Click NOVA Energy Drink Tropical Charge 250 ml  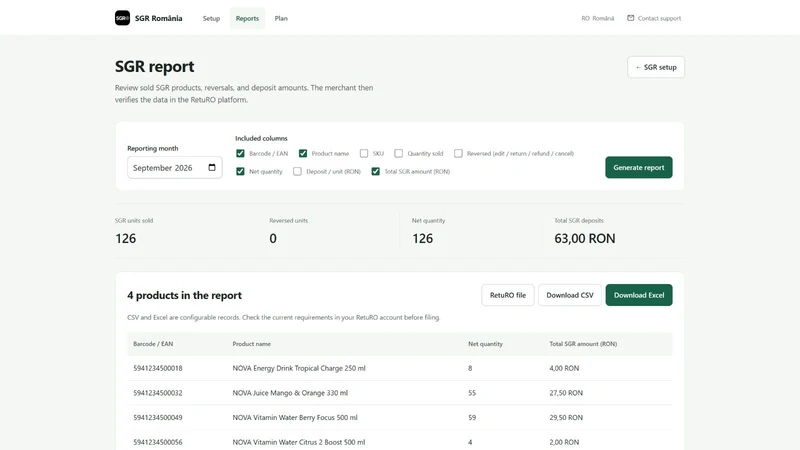(x=299, y=368)
